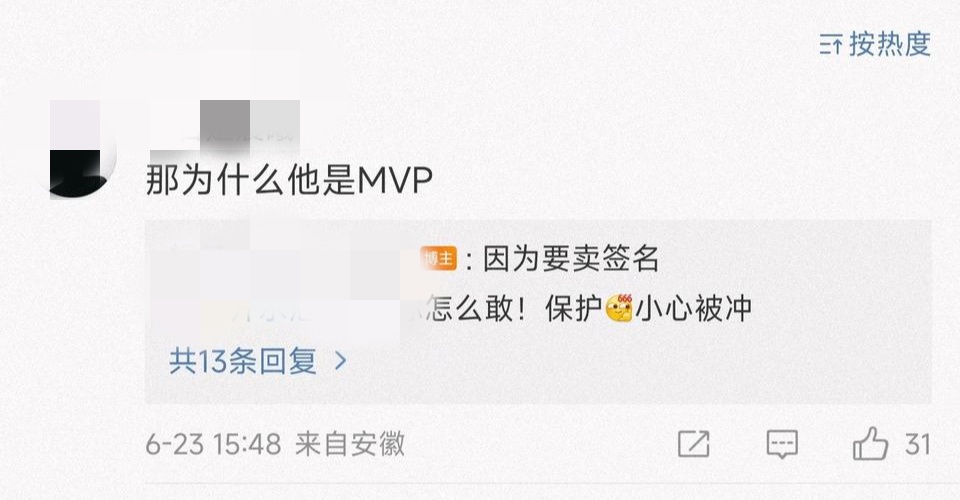Click the reply 怎么敢!保护小心被冲
Viewport: 960px width, 500px height.
(x=588, y=308)
